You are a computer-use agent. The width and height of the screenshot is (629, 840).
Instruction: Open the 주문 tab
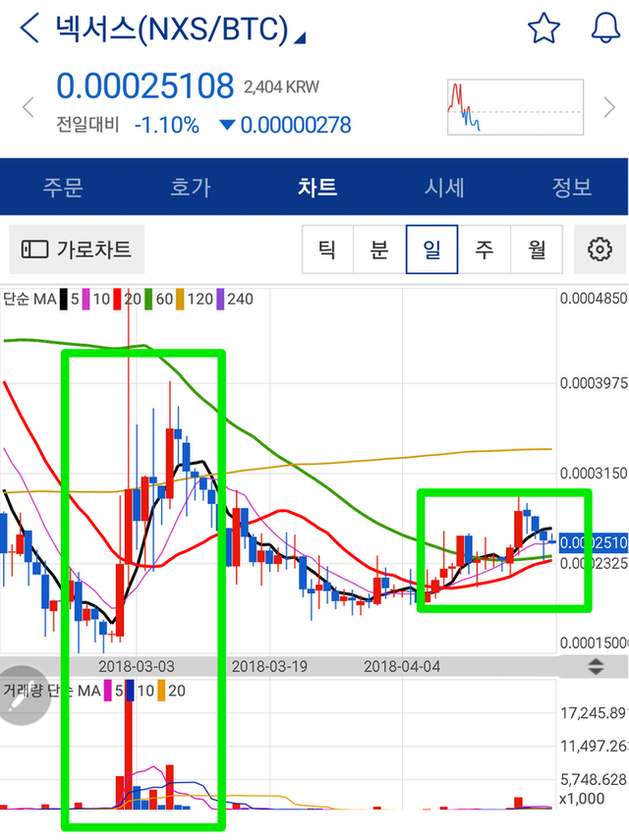point(63,187)
